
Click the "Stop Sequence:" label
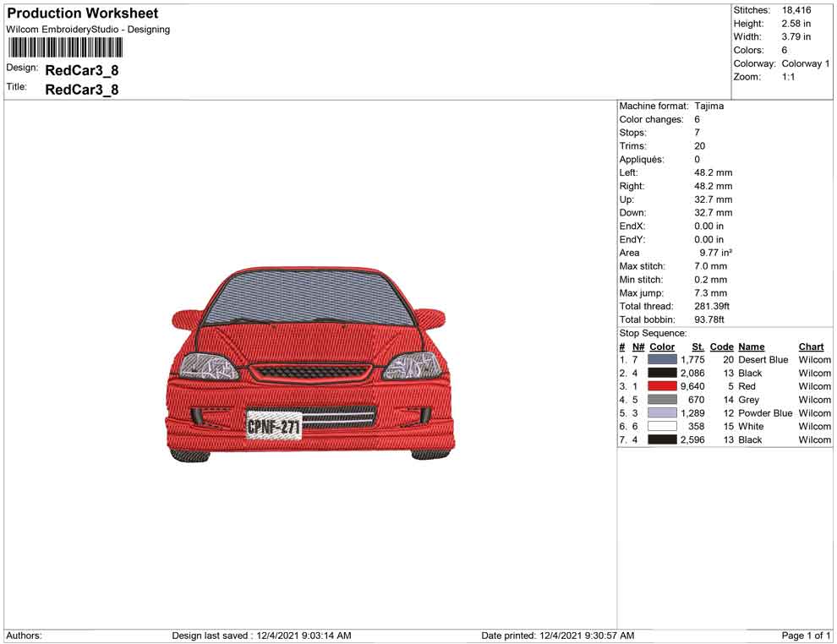click(653, 333)
